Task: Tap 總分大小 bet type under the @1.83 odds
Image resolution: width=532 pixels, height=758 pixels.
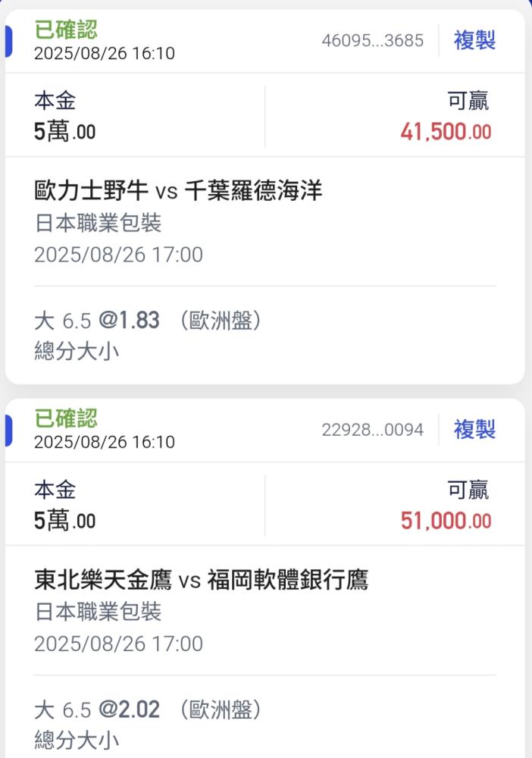Action: [x=77, y=352]
